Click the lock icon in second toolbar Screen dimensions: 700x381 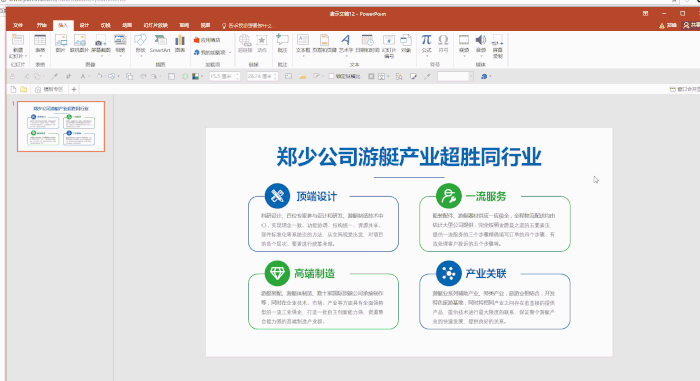coord(12,76)
